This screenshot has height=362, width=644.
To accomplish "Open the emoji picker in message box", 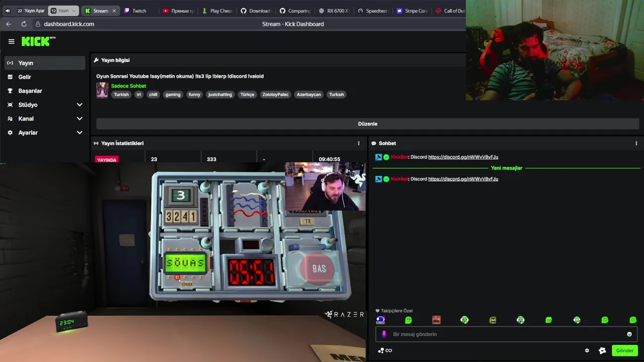I will pos(629,334).
